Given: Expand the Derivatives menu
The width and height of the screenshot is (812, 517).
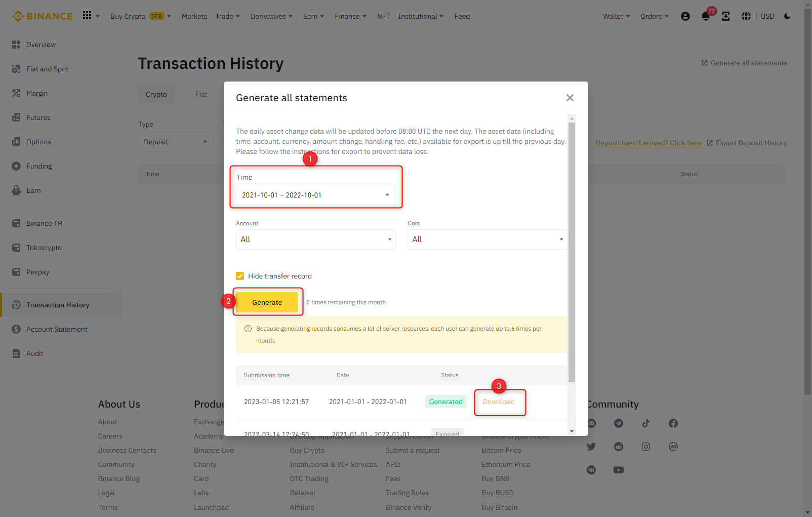Looking at the screenshot, I should (x=272, y=16).
